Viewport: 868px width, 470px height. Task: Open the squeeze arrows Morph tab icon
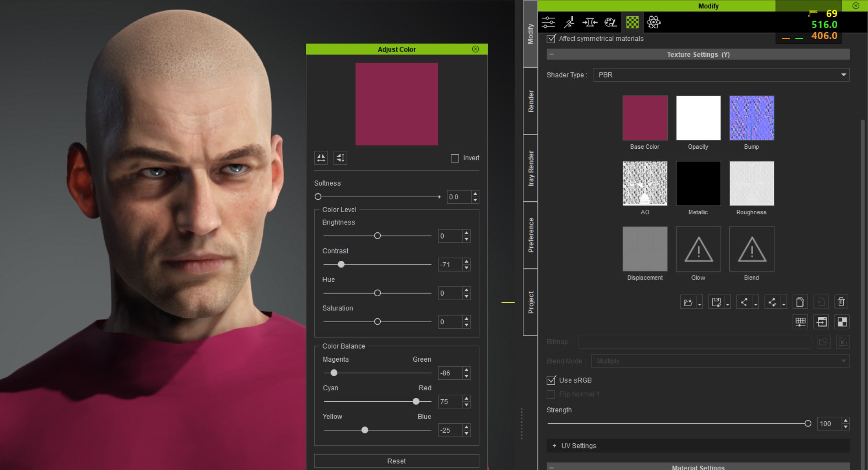590,22
